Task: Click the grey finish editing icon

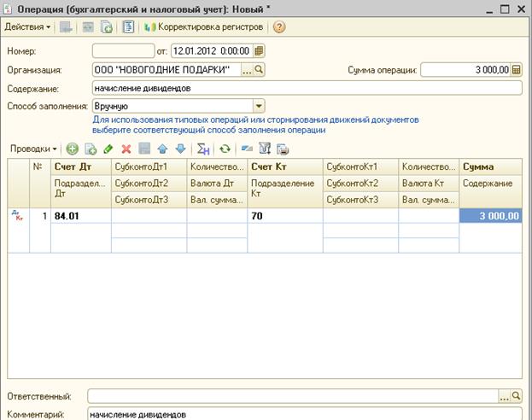Action: click(x=144, y=149)
